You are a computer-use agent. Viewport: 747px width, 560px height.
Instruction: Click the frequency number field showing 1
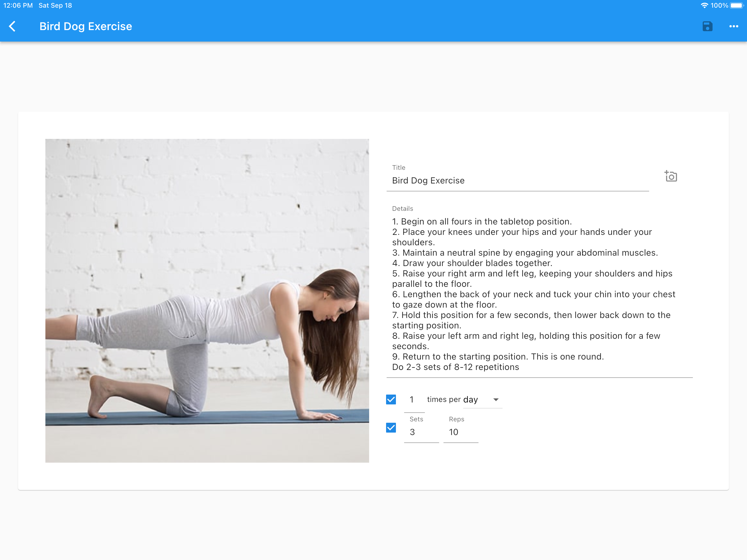coord(412,399)
